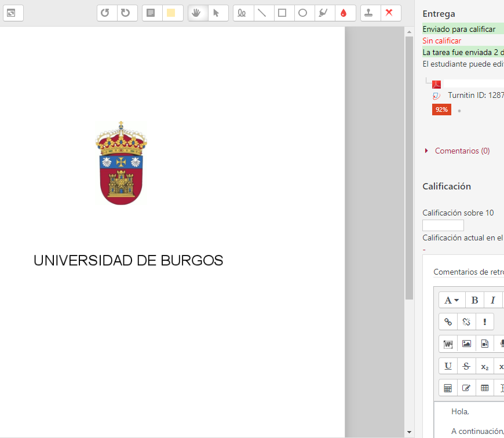This screenshot has width=504, height=438.
Task: Click the university coat of arms image
Action: coord(121,163)
